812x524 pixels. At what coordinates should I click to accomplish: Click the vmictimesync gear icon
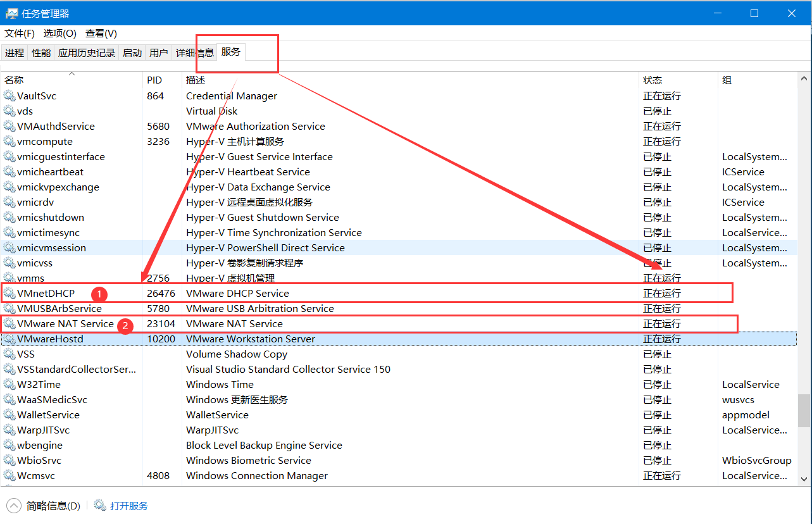click(9, 233)
